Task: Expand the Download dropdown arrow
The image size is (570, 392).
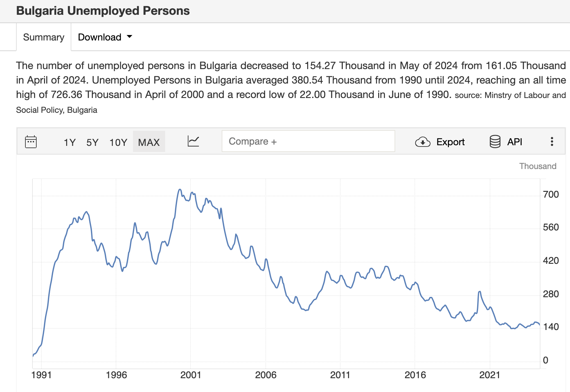Action: pos(129,37)
